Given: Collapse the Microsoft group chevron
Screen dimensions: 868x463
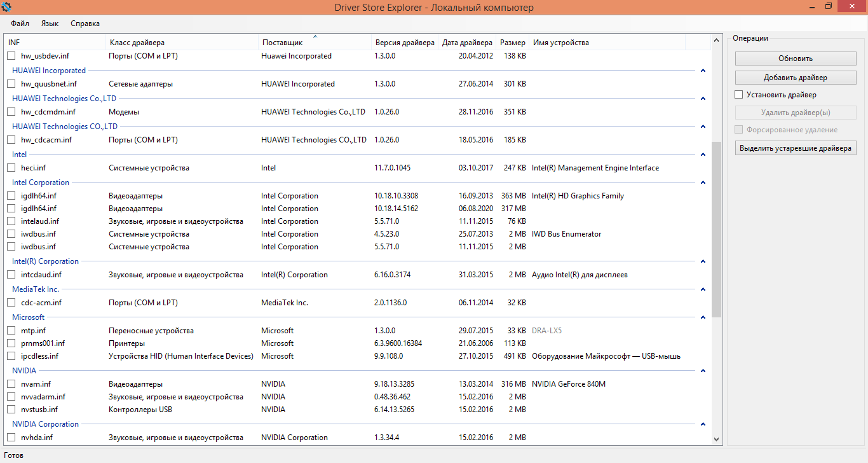Looking at the screenshot, I should coord(703,317).
